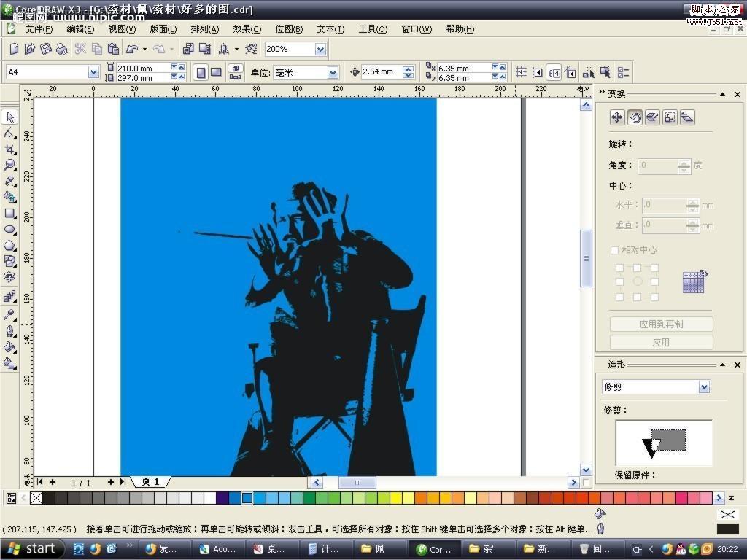Select the Outline pen tool
747x560 pixels.
tap(10, 331)
